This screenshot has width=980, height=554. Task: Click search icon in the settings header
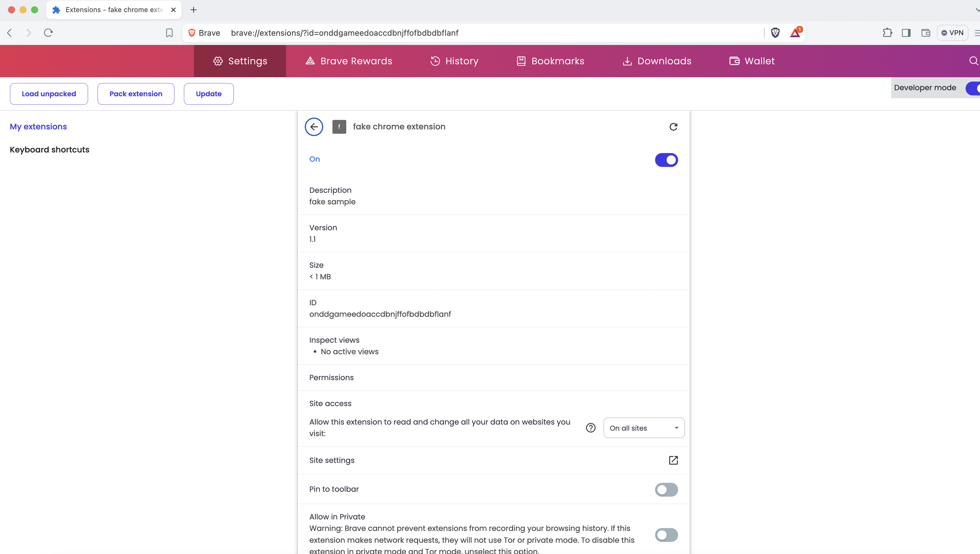973,61
